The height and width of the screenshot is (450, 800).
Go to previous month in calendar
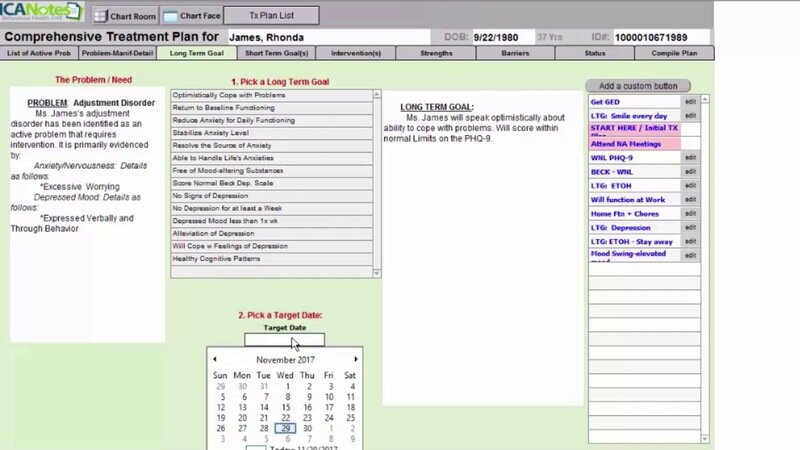pyautogui.click(x=215, y=359)
